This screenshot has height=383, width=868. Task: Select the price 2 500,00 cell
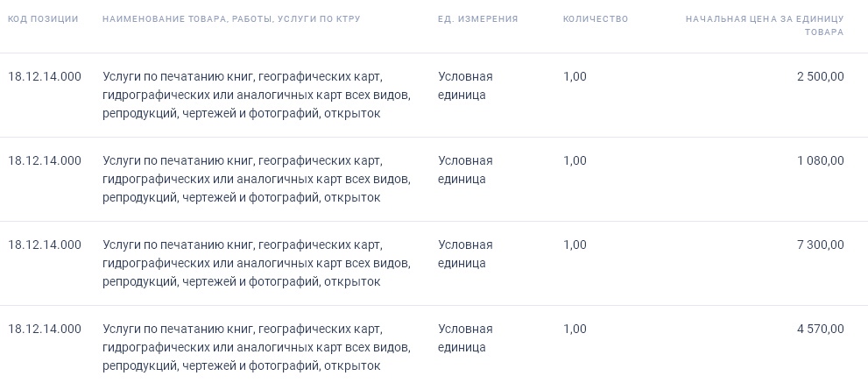pos(820,76)
